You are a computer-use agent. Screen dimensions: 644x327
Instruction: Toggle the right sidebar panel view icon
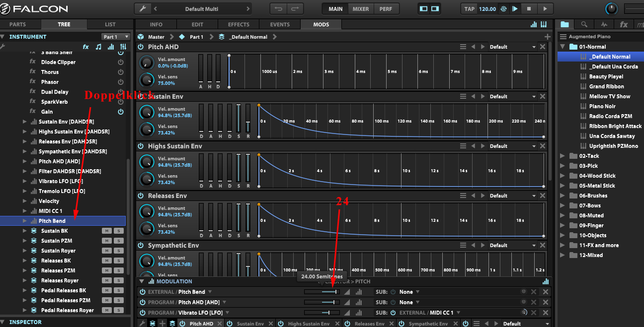435,9
